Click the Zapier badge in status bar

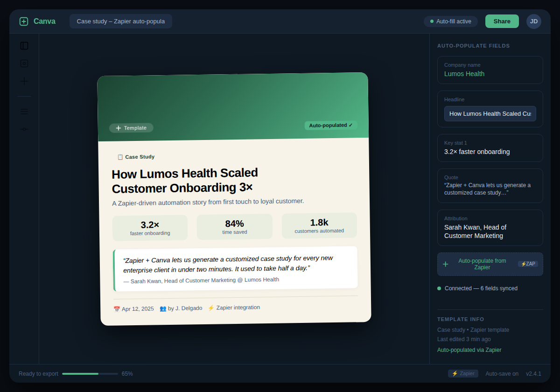463,374
